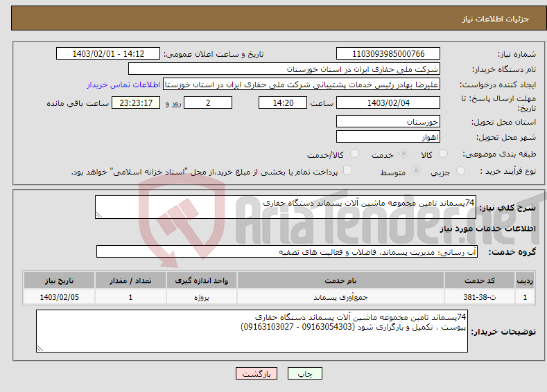
Task: Click the چاپ print button
Action: [x=305, y=373]
